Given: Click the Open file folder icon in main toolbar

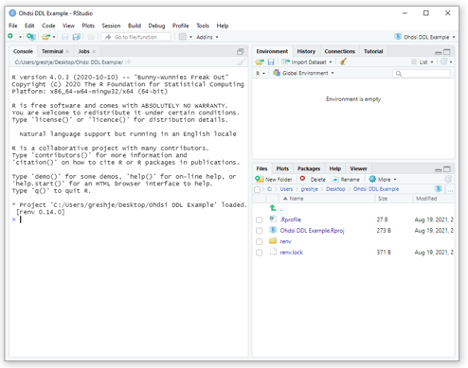Looking at the screenshot, I should click(x=46, y=37).
